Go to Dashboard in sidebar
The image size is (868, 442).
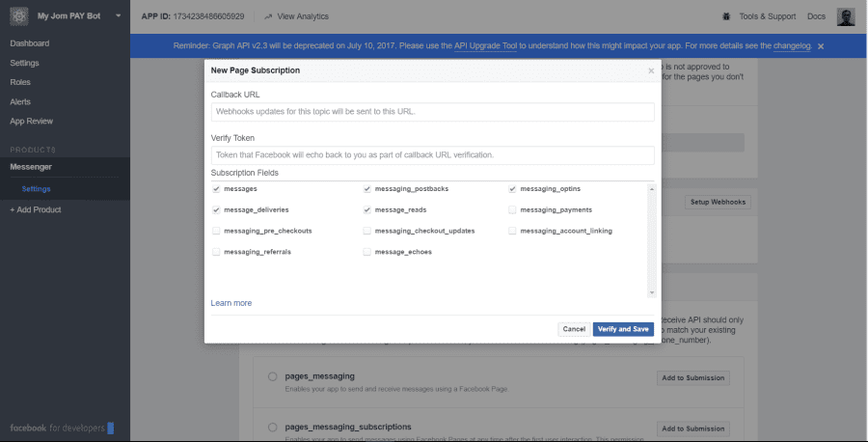click(29, 43)
